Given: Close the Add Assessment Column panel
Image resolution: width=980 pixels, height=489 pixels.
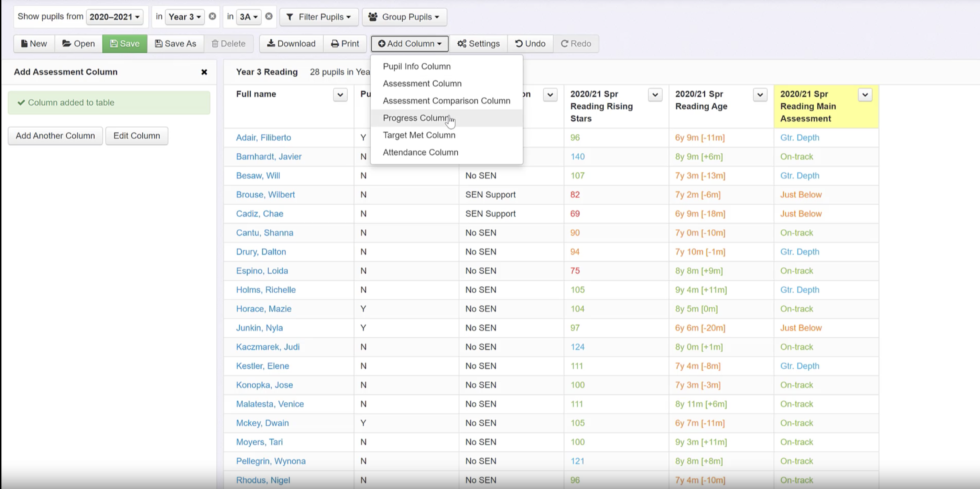Looking at the screenshot, I should [x=204, y=72].
